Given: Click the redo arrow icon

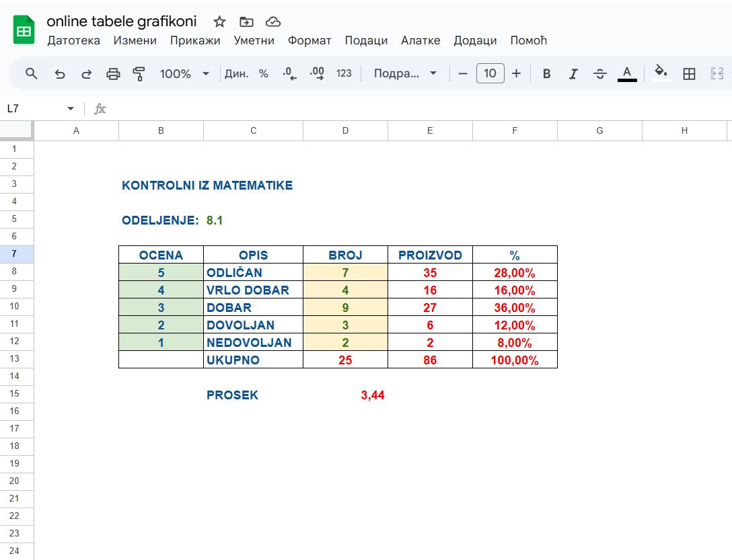Looking at the screenshot, I should [x=86, y=73].
